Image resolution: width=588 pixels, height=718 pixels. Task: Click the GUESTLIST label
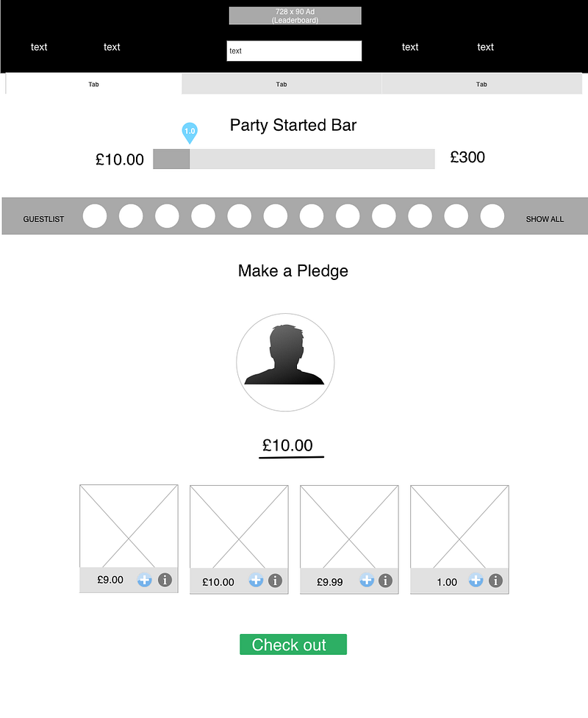click(x=43, y=219)
